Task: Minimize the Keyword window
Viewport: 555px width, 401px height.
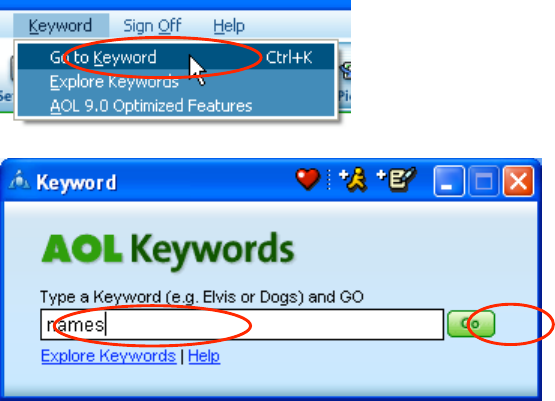Action: tap(449, 181)
